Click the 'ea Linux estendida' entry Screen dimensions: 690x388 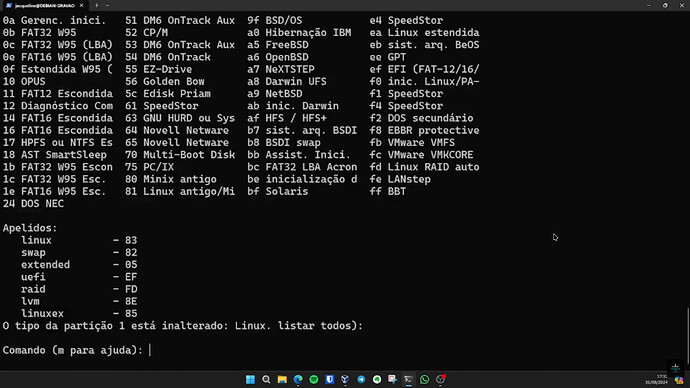coord(424,33)
